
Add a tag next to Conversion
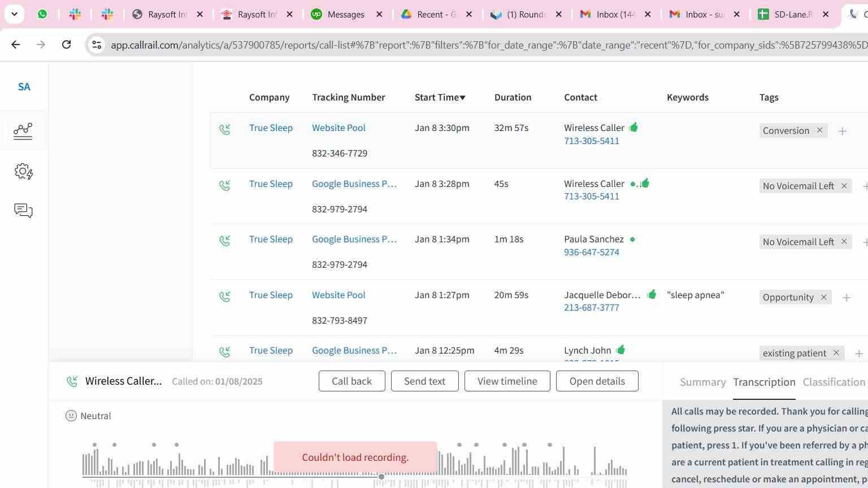click(843, 131)
